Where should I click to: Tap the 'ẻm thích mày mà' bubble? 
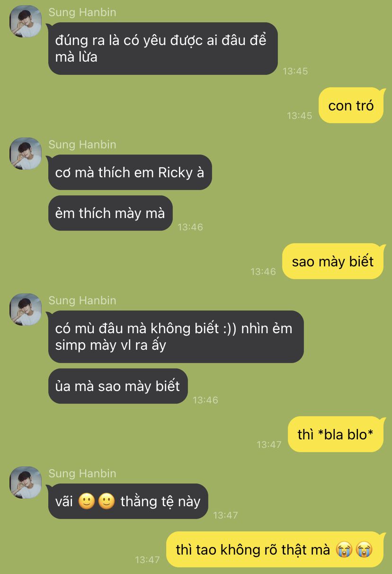point(110,213)
